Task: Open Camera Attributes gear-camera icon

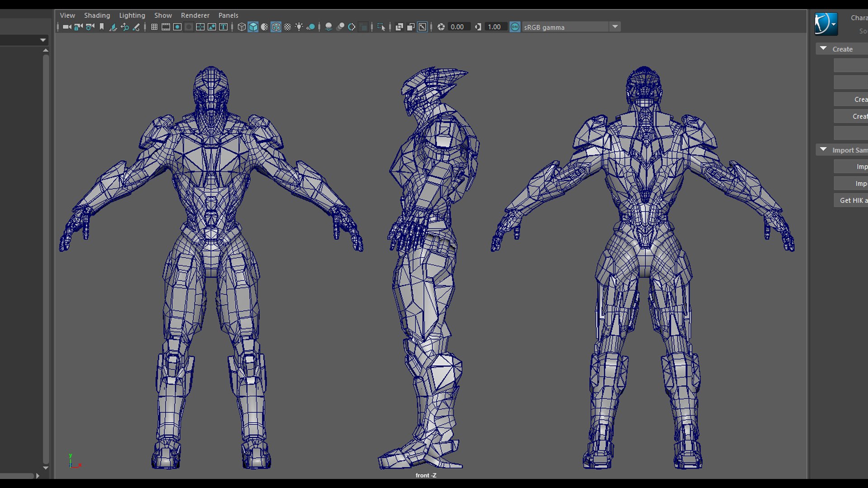Action: tap(90, 27)
